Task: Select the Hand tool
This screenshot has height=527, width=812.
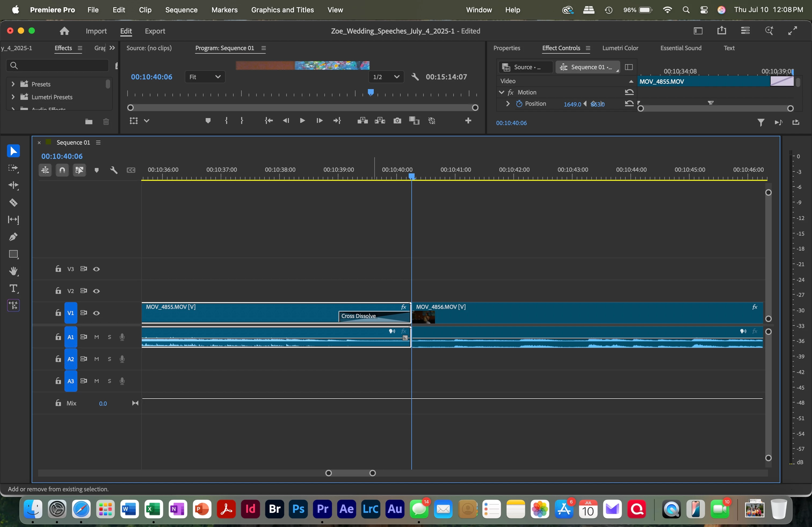Action: [13, 271]
